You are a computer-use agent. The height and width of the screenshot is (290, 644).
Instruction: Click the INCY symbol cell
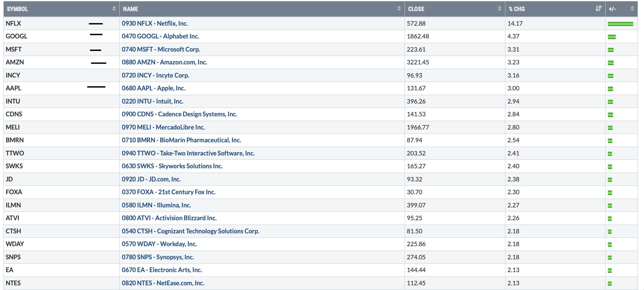click(x=13, y=76)
